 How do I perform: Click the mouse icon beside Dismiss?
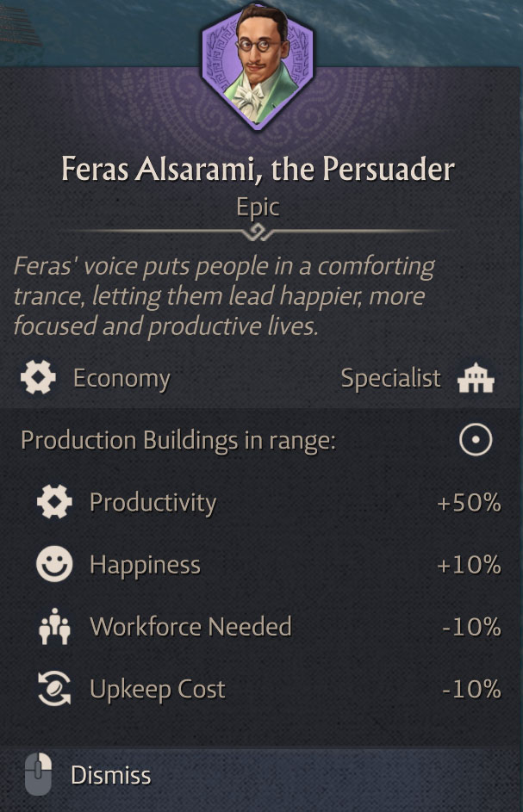(38, 774)
